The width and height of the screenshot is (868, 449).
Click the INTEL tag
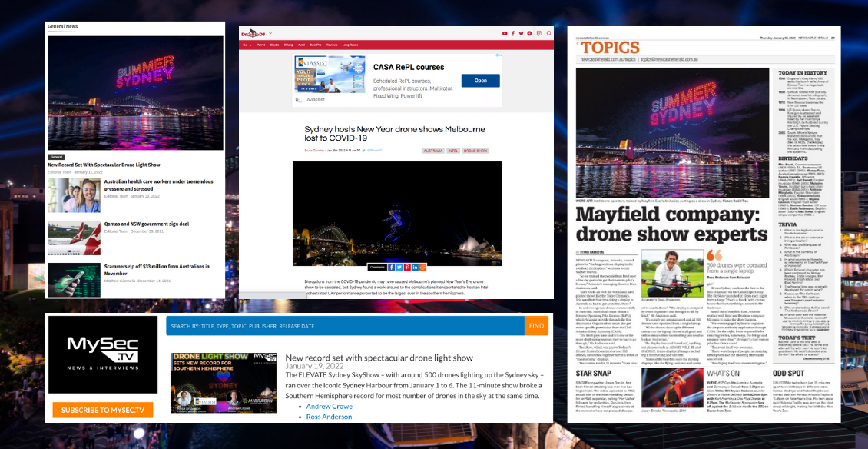(x=453, y=150)
